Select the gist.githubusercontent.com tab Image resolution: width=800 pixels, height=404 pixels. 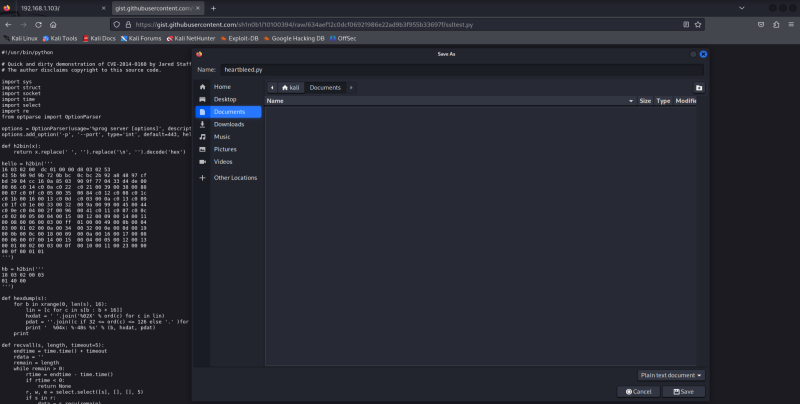click(158, 8)
